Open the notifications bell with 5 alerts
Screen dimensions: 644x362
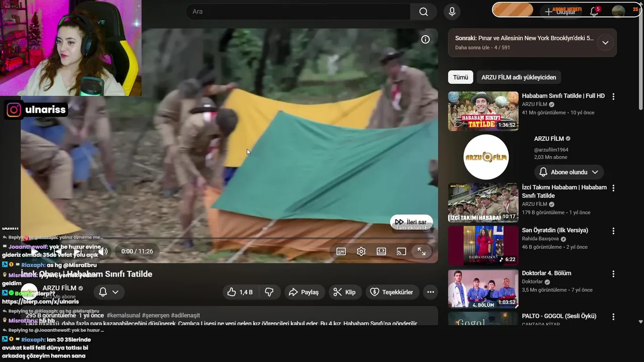tap(594, 12)
